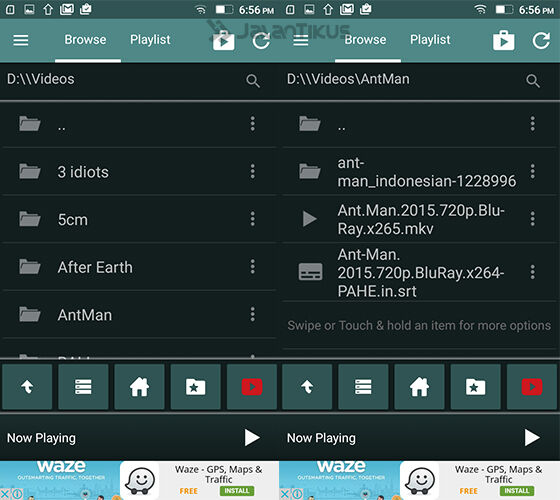Search in D:\\Videos\AntMan folder
Image resolution: width=560 pixels, height=500 pixels.
coord(533,81)
